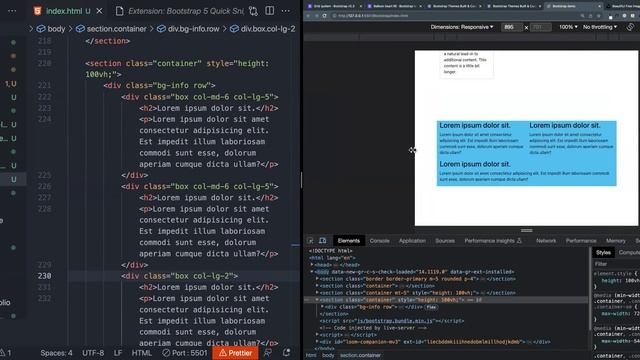
Task: Click the viewport width input field
Action: (x=511, y=27)
